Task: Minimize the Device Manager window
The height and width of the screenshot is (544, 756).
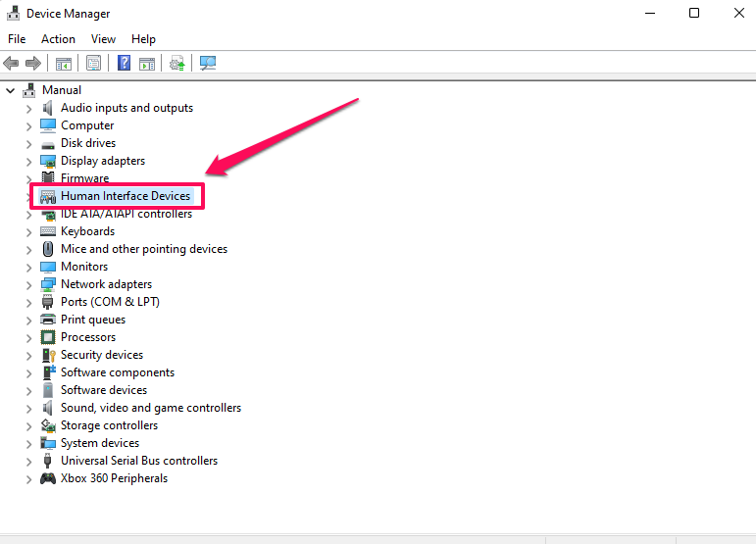Action: (x=650, y=13)
